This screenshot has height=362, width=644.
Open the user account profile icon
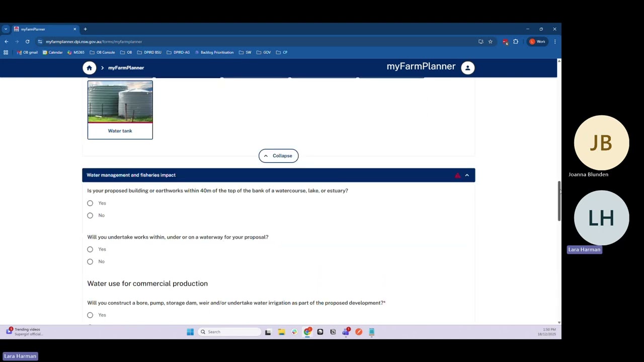(467, 68)
